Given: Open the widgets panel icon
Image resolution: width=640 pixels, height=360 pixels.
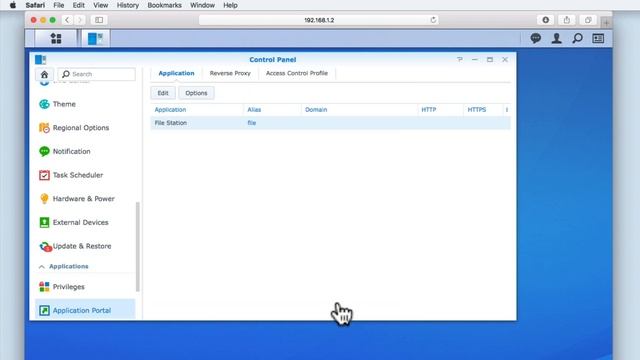Looking at the screenshot, I should (x=598, y=38).
